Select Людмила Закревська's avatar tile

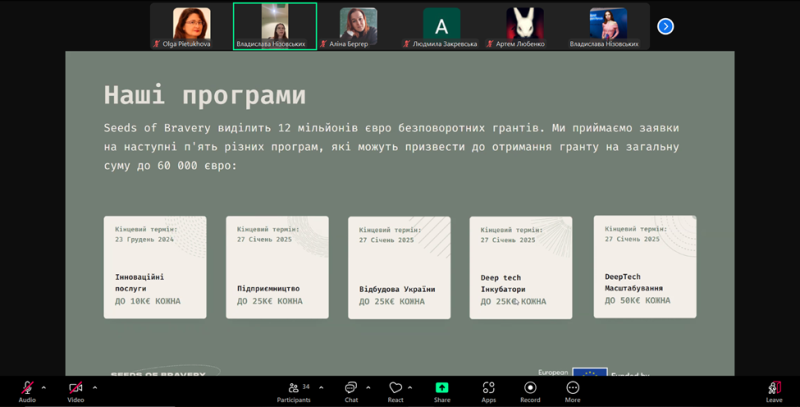click(x=441, y=26)
